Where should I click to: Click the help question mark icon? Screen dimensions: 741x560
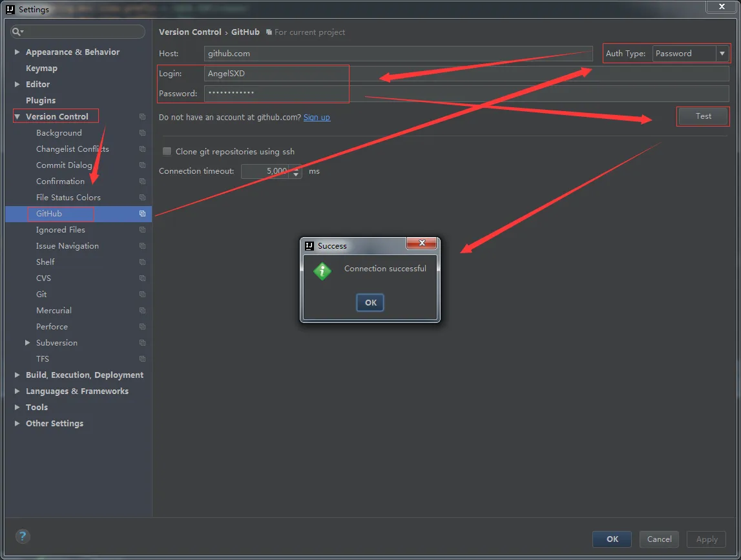[23, 536]
